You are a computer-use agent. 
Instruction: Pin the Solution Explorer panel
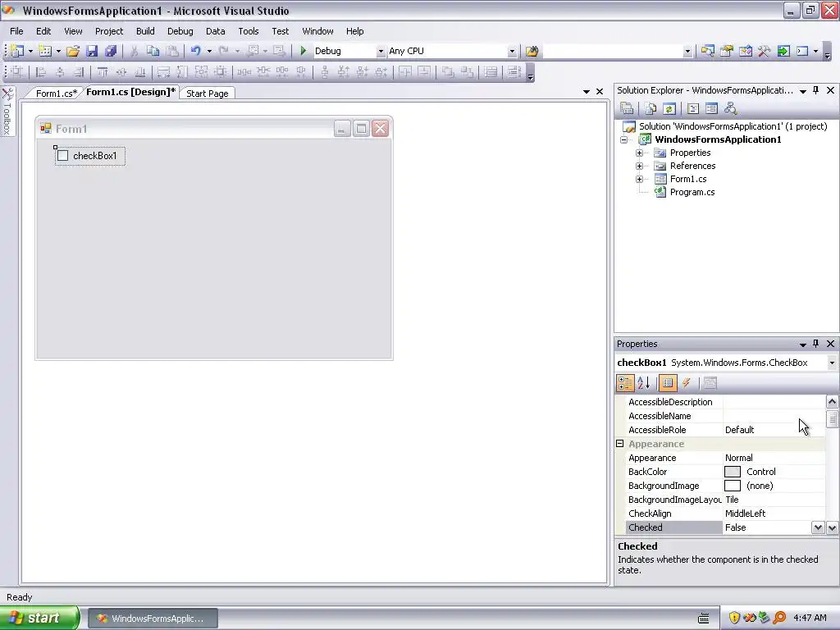(816, 90)
